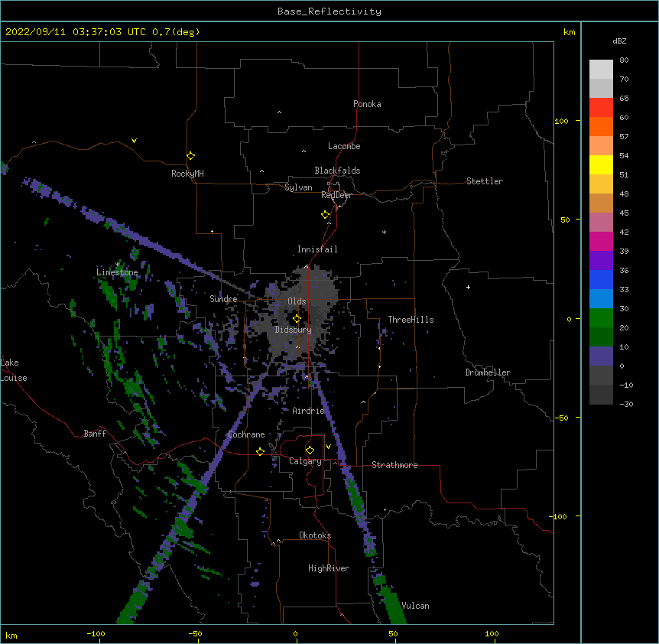Viewport: 659px width, 644px height.
Task: Click the white plus marker northwest of Drumheller
Action: click(x=468, y=287)
